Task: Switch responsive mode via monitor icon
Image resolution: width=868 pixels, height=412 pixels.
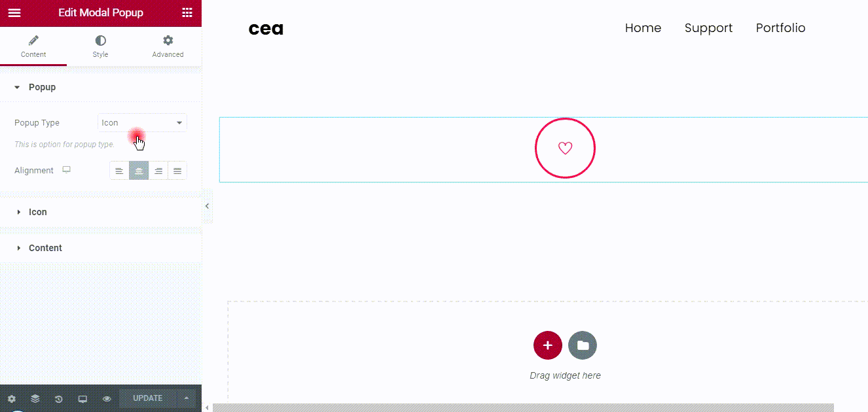Action: pos(82,398)
